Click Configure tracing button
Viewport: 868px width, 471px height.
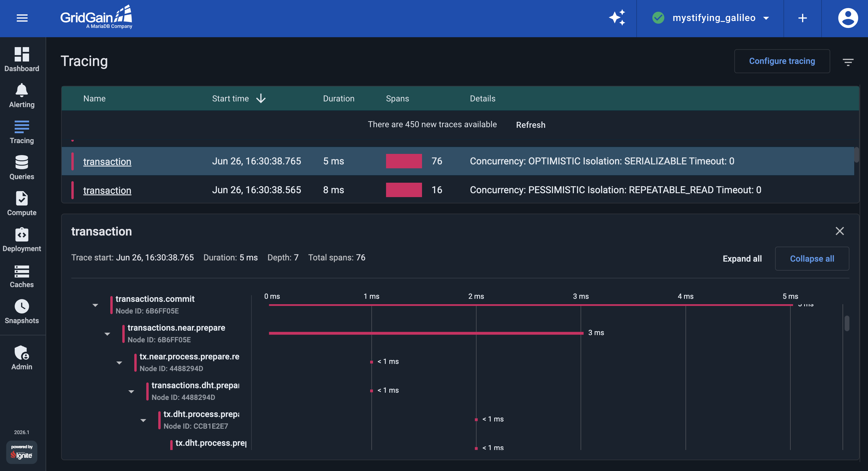click(782, 61)
